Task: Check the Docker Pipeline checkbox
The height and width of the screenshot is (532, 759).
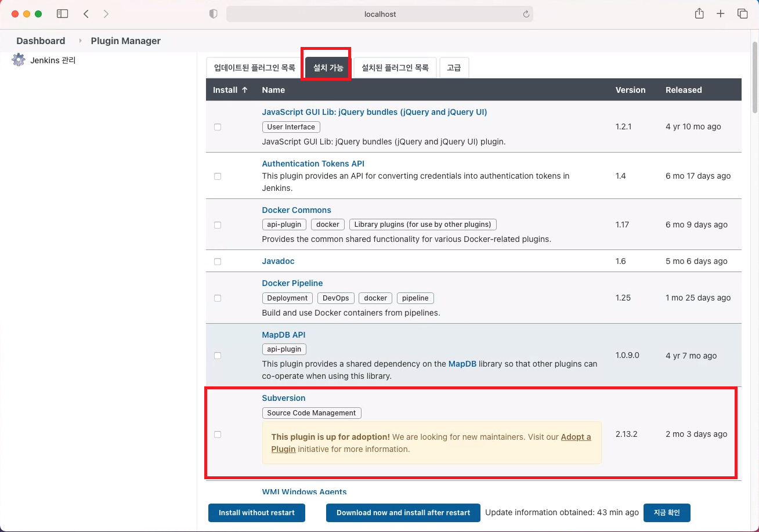Action: [218, 298]
